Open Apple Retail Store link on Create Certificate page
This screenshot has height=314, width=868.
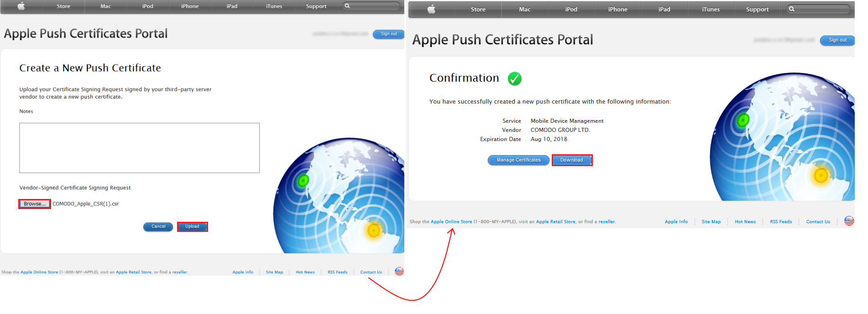[134, 272]
